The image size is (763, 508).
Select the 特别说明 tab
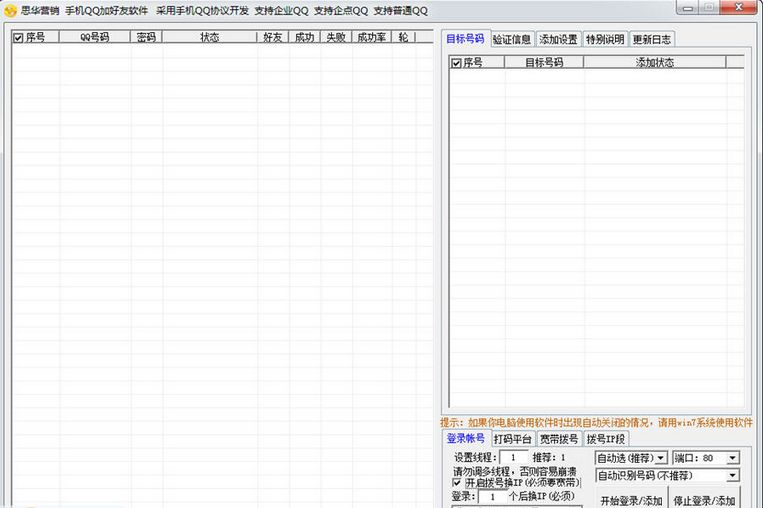click(x=605, y=40)
